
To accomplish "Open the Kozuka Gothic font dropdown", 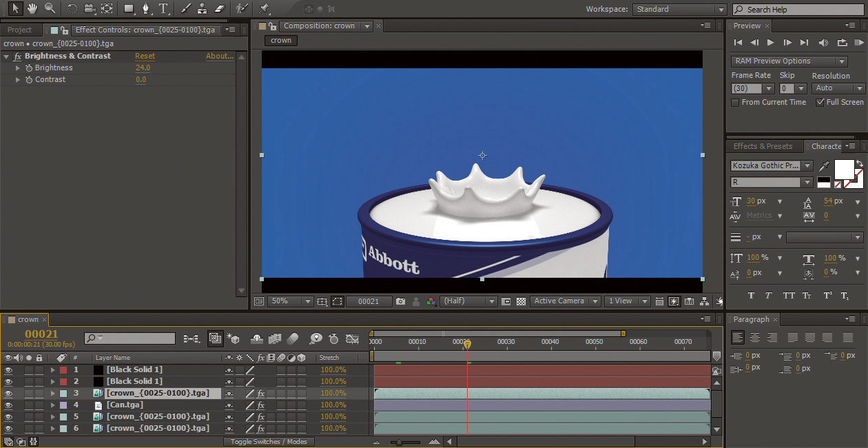I will [772, 165].
